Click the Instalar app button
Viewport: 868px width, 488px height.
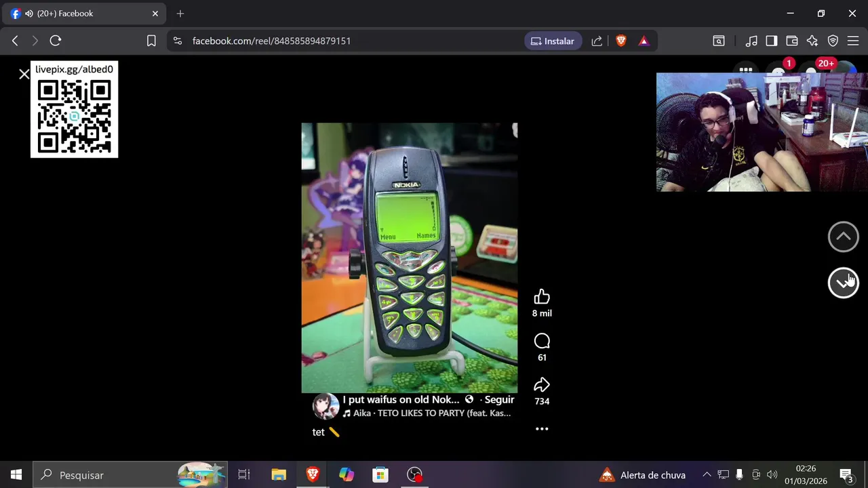pyautogui.click(x=553, y=41)
